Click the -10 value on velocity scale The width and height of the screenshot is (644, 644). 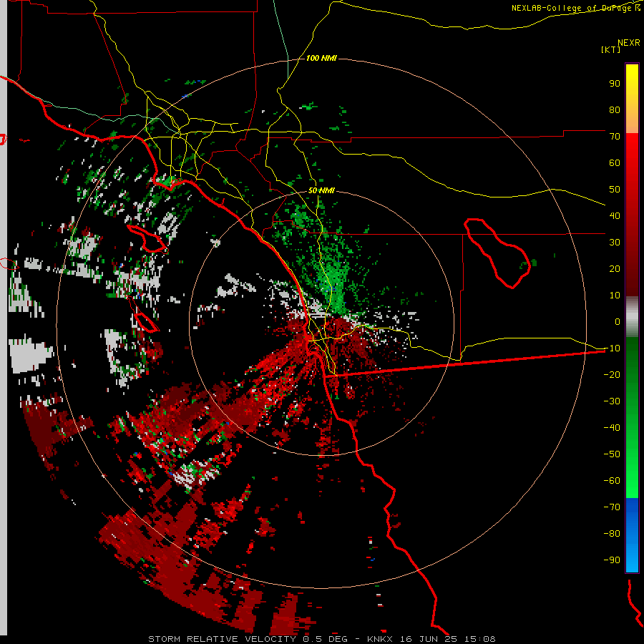(612, 348)
